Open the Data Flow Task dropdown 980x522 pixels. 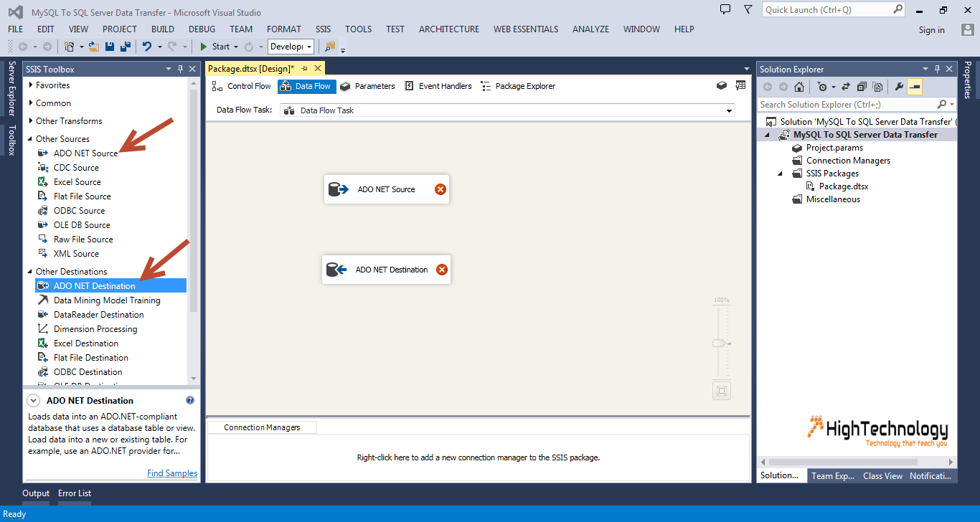730,111
